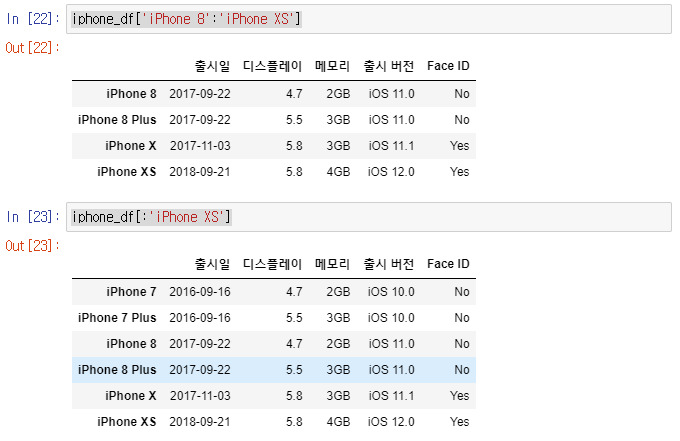The height and width of the screenshot is (441, 680).
Task: Click 2016-09-16 date in iPhone 7 row
Action: (200, 292)
